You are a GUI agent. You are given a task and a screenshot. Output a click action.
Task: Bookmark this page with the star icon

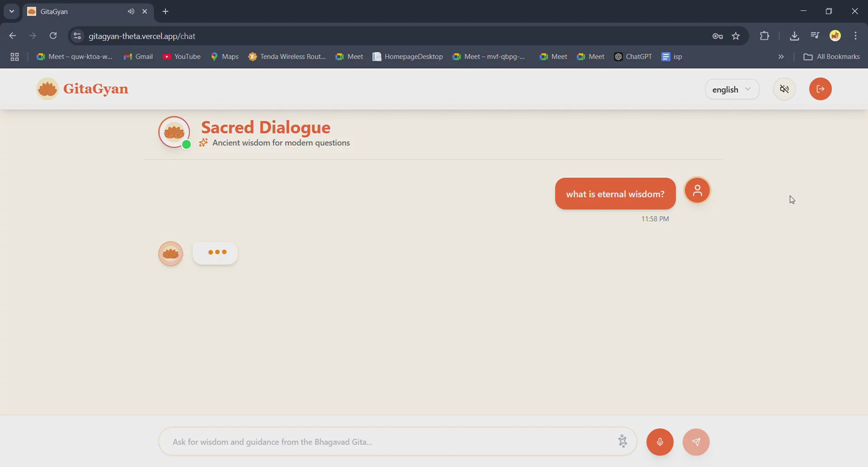(736, 36)
